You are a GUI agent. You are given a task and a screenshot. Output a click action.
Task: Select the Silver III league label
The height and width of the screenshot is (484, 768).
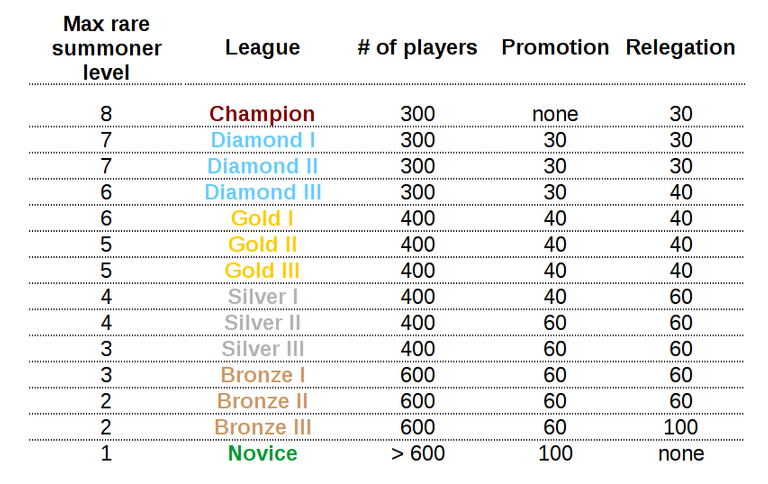pos(263,349)
